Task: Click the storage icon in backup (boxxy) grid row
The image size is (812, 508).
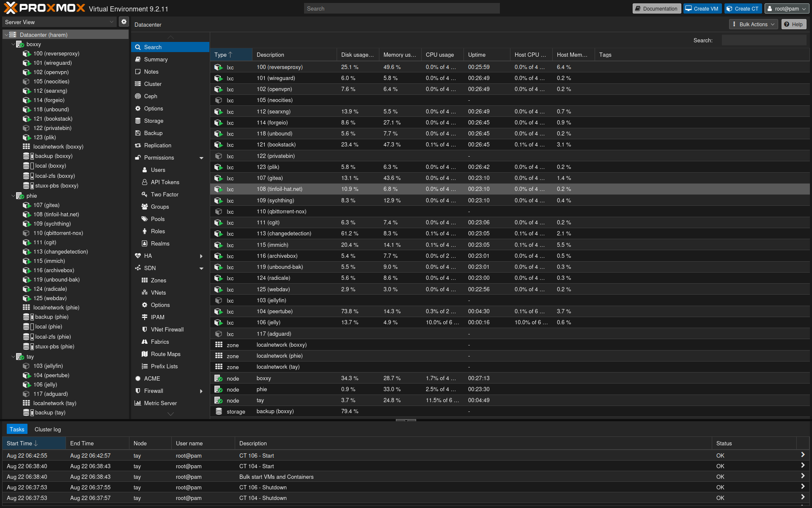Action: coord(219,411)
